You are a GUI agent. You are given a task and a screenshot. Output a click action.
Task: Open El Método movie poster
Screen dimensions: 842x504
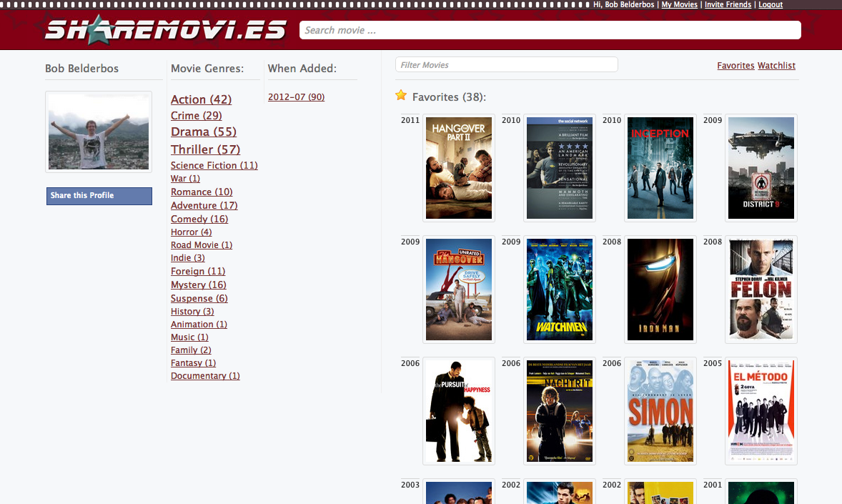click(x=761, y=411)
